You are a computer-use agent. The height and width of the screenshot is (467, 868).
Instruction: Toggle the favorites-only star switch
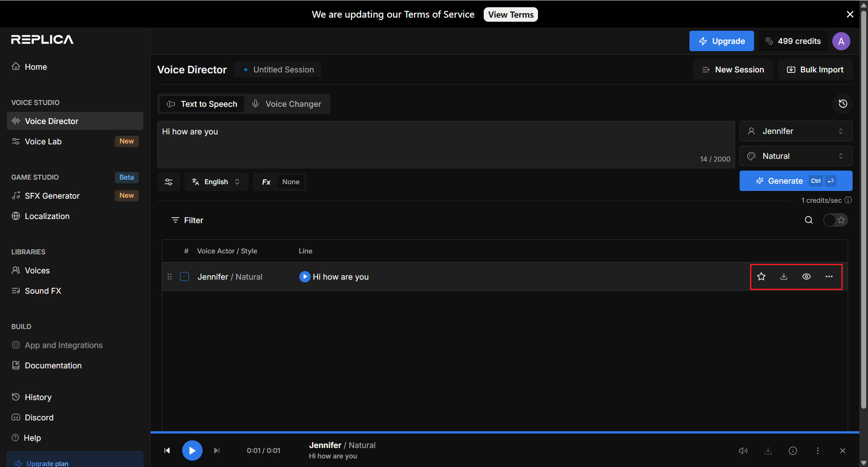pyautogui.click(x=835, y=220)
